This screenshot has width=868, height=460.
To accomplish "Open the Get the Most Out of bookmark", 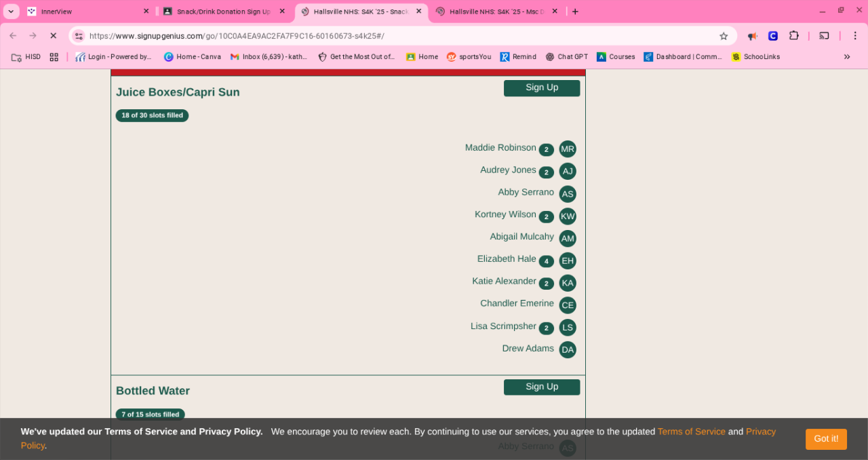I will point(357,57).
